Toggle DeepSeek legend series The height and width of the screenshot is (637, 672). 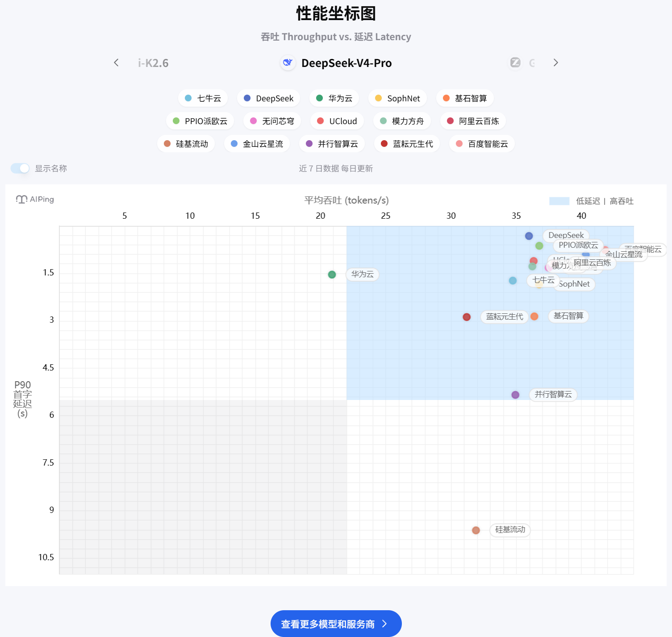(269, 98)
